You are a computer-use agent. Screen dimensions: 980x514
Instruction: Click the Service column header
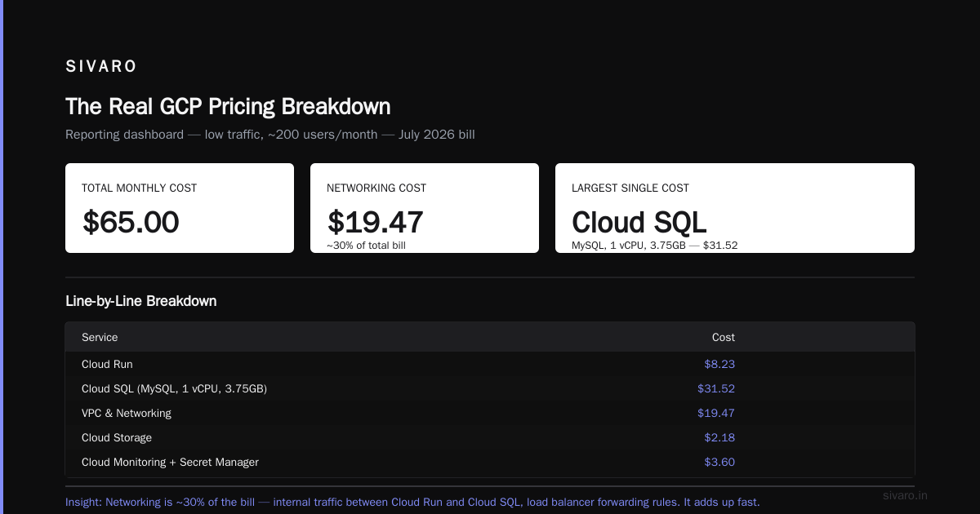[x=100, y=337]
